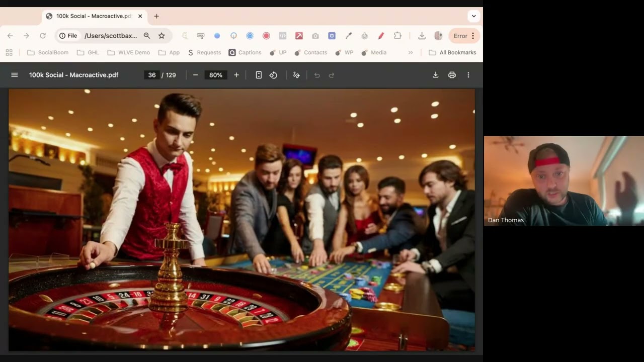Download the PDF file
This screenshot has width=644, height=362.
coord(436,75)
